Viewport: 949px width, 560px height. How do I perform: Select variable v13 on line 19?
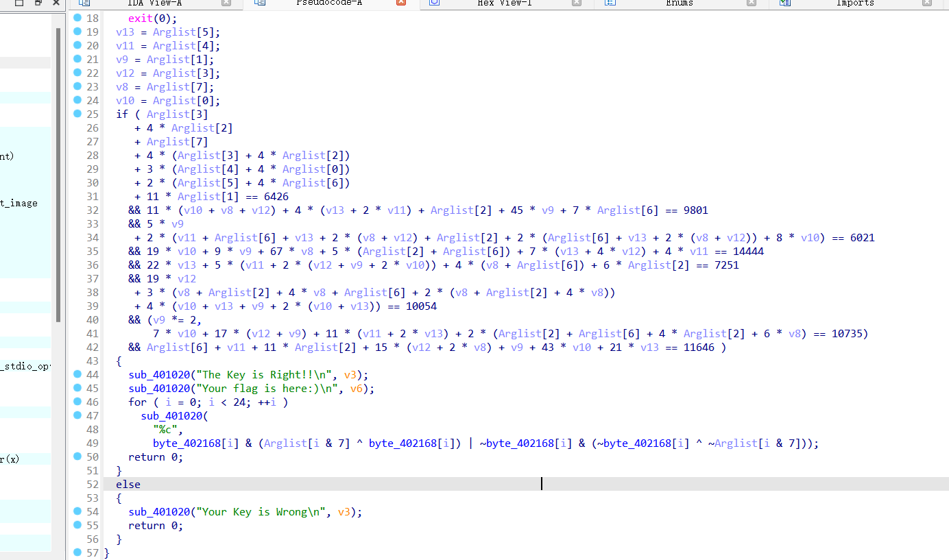(x=125, y=32)
